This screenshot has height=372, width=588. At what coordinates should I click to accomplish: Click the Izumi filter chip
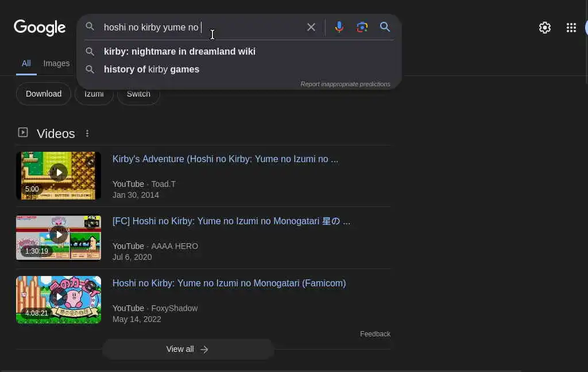94,94
